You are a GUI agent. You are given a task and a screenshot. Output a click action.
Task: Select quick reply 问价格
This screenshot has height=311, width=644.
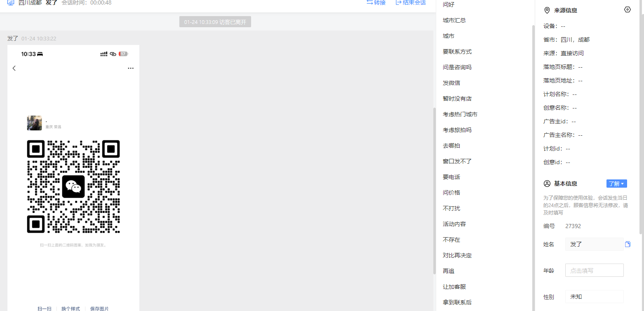pos(451,193)
